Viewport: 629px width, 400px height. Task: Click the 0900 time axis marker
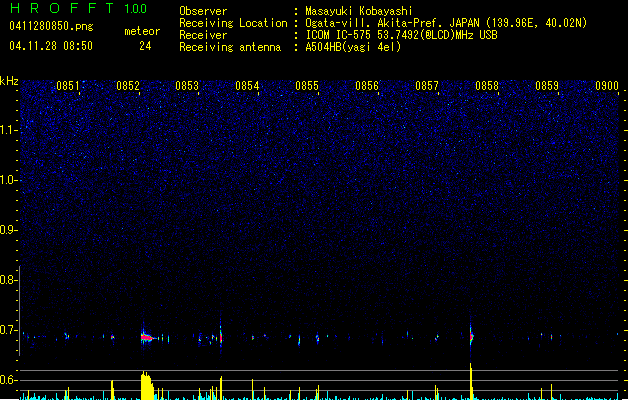click(607, 86)
